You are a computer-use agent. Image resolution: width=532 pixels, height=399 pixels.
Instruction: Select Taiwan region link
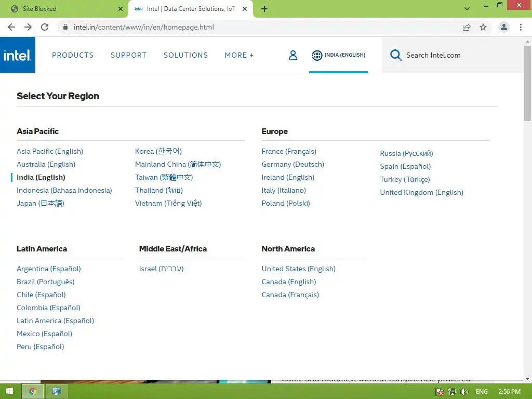tap(164, 177)
